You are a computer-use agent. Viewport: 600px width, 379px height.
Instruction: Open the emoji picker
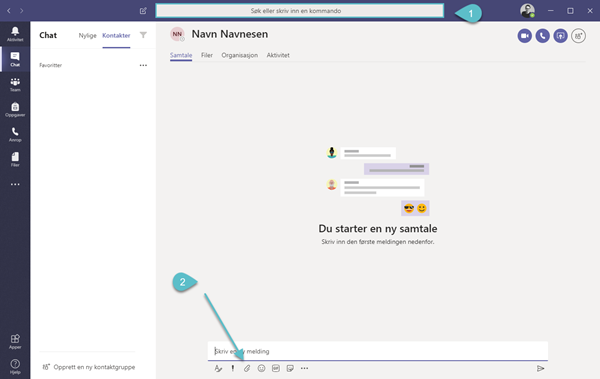[261, 368]
